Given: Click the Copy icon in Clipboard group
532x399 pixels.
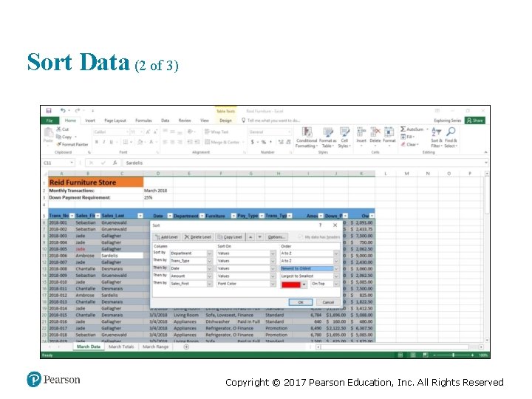Looking at the screenshot, I should 58,137.
